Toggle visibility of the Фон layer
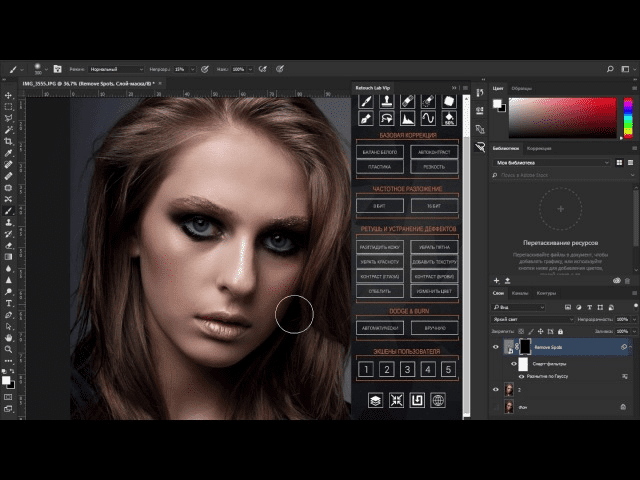The height and width of the screenshot is (480, 640). pyautogui.click(x=496, y=407)
